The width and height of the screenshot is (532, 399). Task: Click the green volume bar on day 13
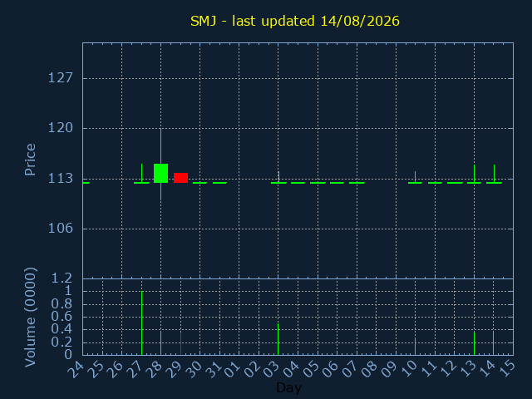click(x=474, y=343)
